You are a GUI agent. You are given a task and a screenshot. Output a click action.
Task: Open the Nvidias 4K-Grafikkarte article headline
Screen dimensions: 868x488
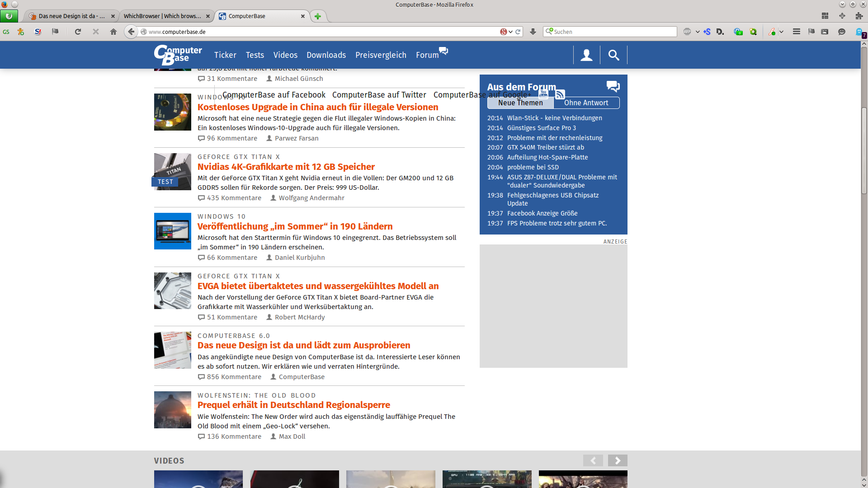286,167
